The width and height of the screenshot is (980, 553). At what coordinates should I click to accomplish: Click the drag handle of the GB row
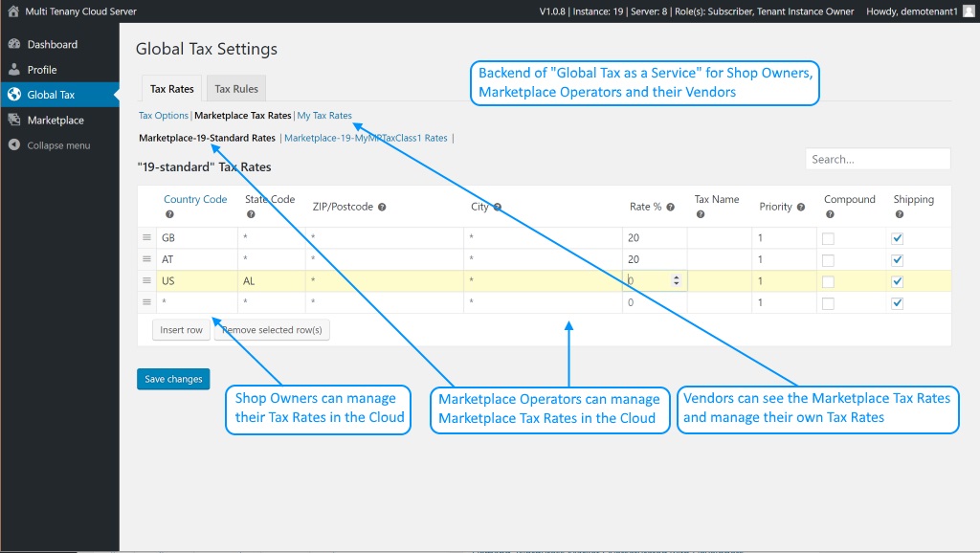(x=146, y=237)
